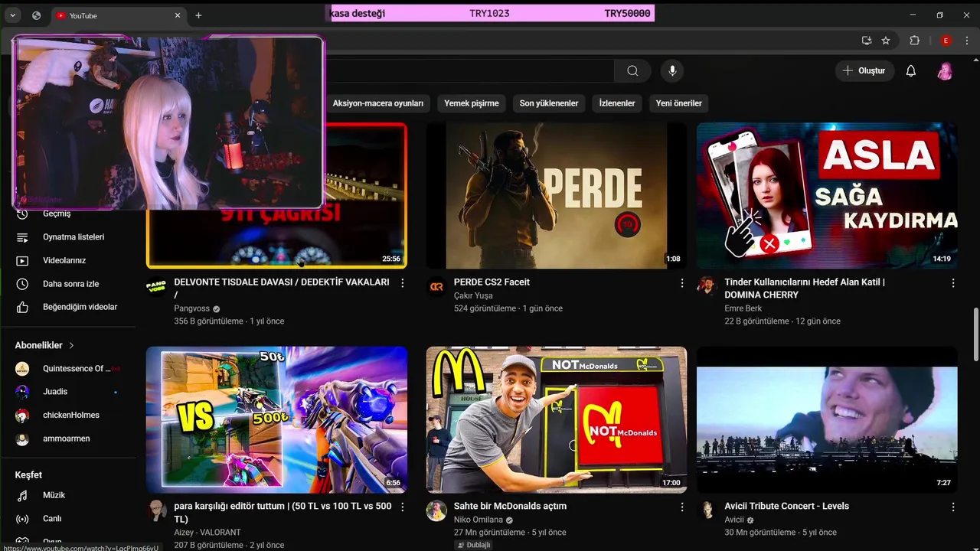Open the YouTube account avatar menu
Screen dimensions: 980x551
click(x=945, y=71)
